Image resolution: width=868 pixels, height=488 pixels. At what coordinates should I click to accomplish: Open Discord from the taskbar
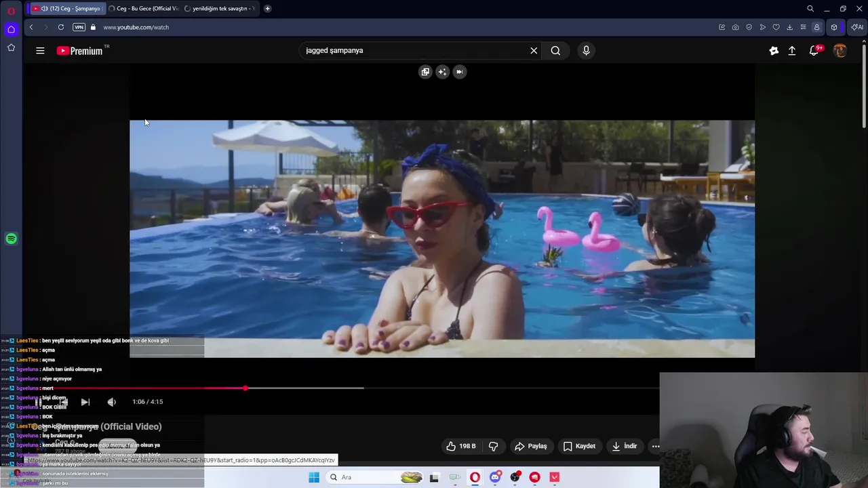point(495,477)
